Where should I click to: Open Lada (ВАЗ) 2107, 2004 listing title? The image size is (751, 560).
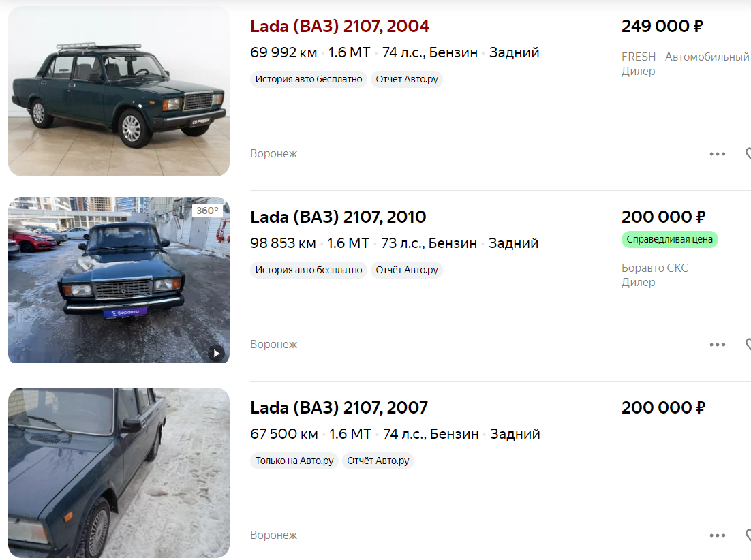tap(339, 27)
